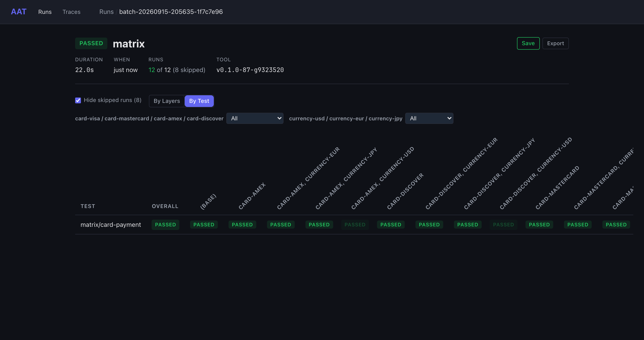Image resolution: width=644 pixels, height=340 pixels.
Task: Click the Export button
Action: coord(555,43)
